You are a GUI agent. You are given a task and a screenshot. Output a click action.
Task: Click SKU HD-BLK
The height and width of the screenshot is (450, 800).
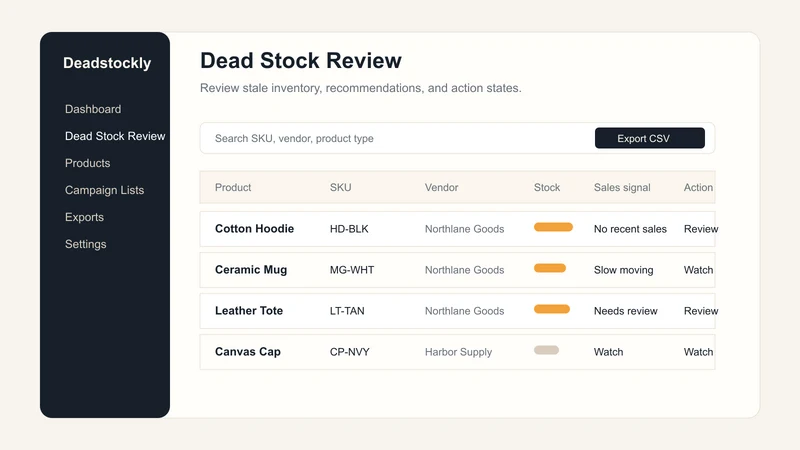pyautogui.click(x=349, y=229)
